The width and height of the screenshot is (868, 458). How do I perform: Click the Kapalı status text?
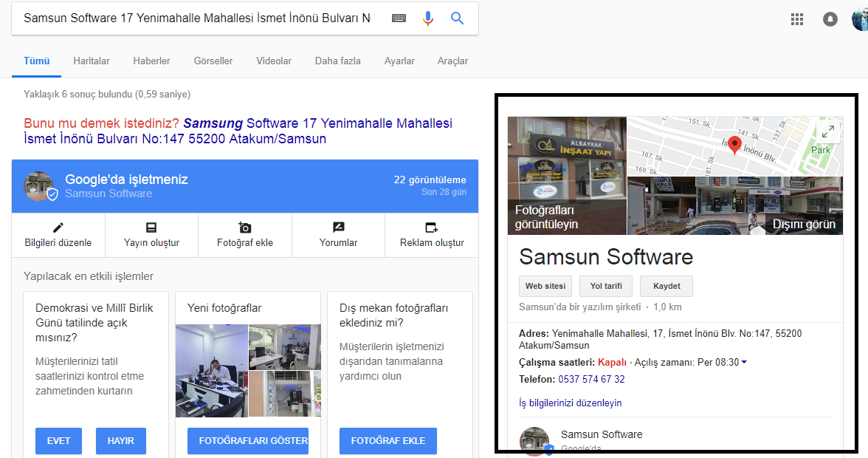613,362
